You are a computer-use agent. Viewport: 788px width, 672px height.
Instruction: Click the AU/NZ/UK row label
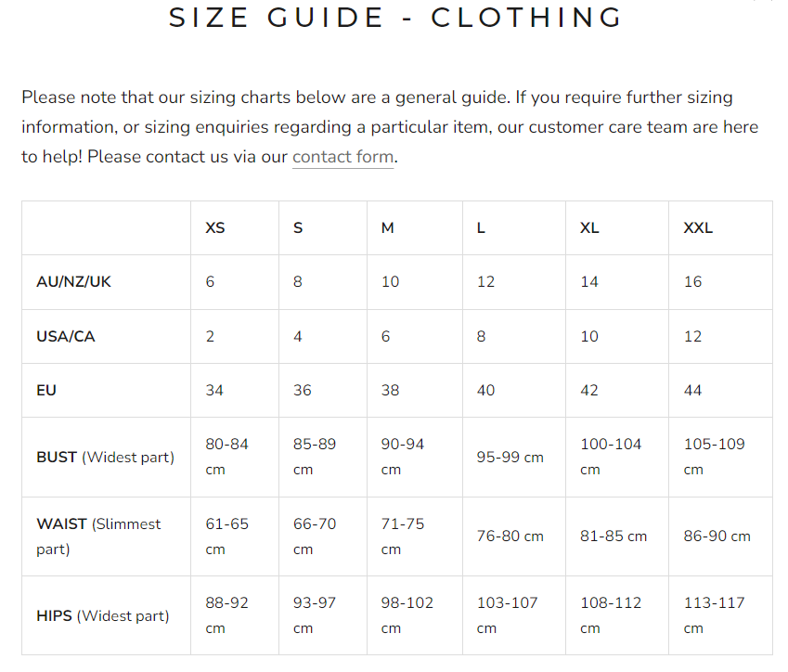(73, 281)
